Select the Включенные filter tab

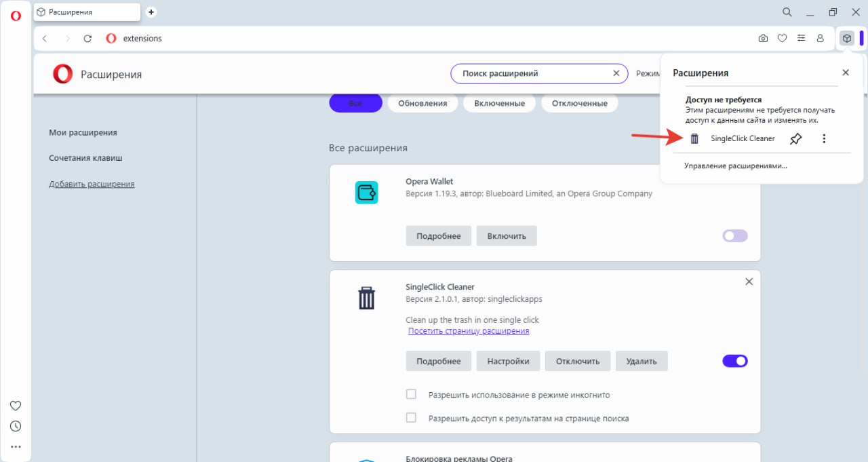(499, 103)
